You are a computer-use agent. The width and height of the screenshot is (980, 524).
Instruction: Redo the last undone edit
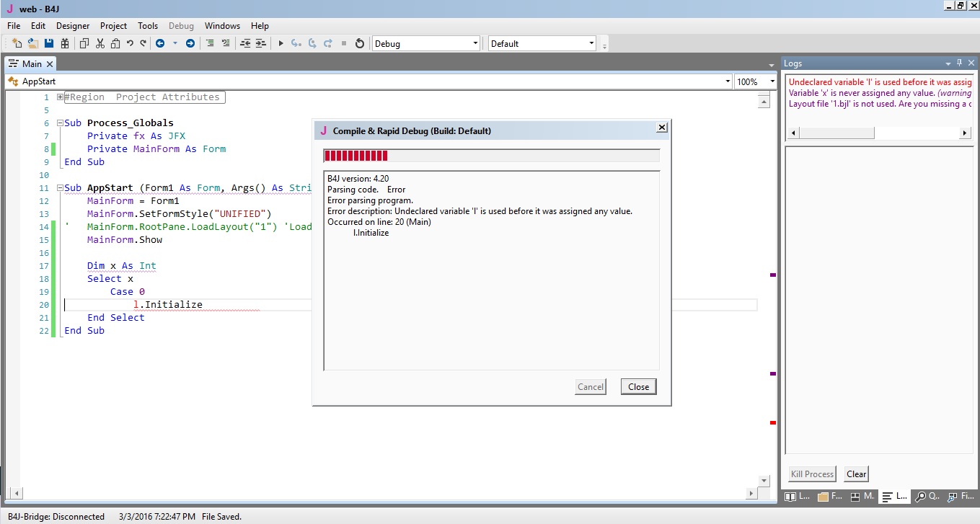click(143, 43)
